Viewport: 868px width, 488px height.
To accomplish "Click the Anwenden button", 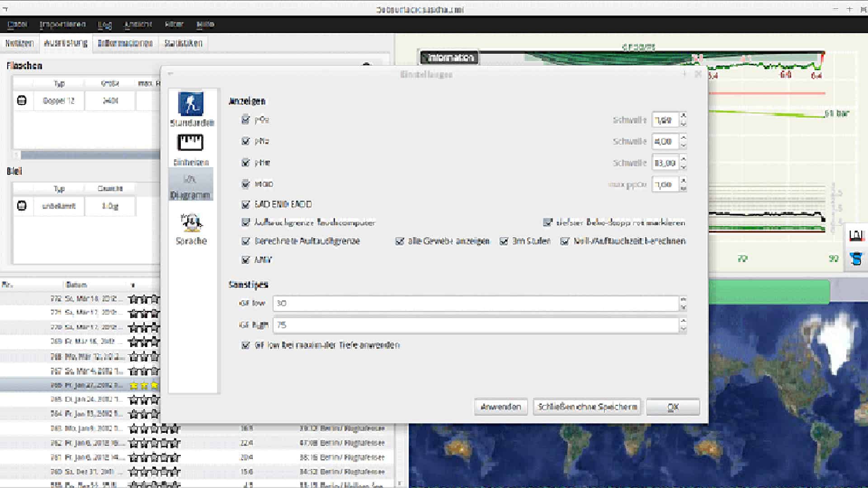I will [500, 407].
